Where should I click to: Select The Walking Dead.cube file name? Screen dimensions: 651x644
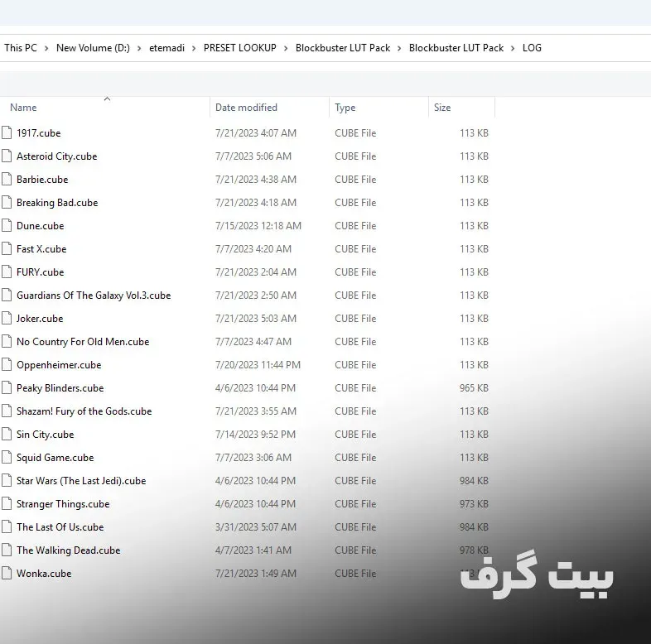[x=69, y=550]
